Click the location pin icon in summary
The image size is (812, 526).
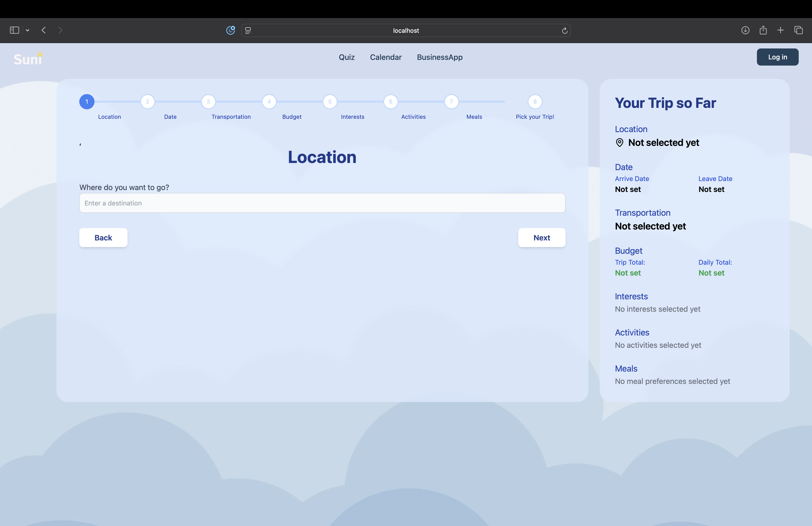(x=619, y=143)
